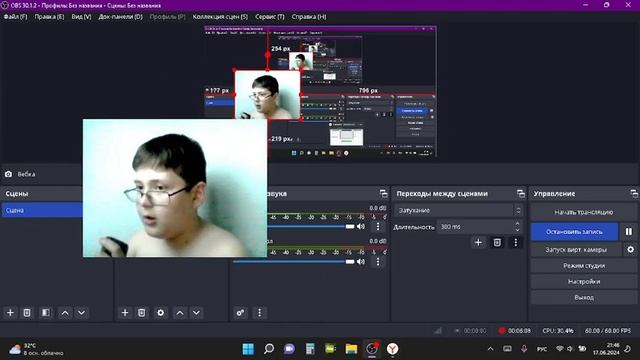Click Запуск вирт. камеры button
The image size is (640, 360).
point(576,249)
